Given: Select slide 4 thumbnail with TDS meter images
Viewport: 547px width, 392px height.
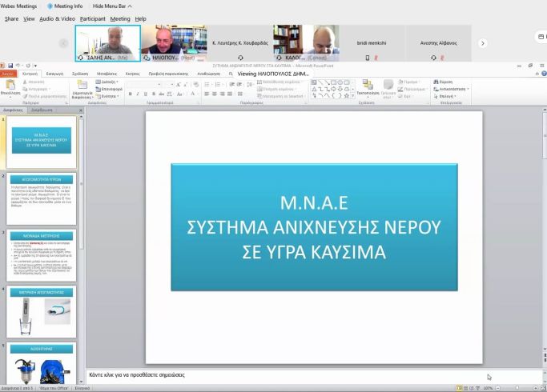Looking at the screenshot, I should pyautogui.click(x=41, y=312).
